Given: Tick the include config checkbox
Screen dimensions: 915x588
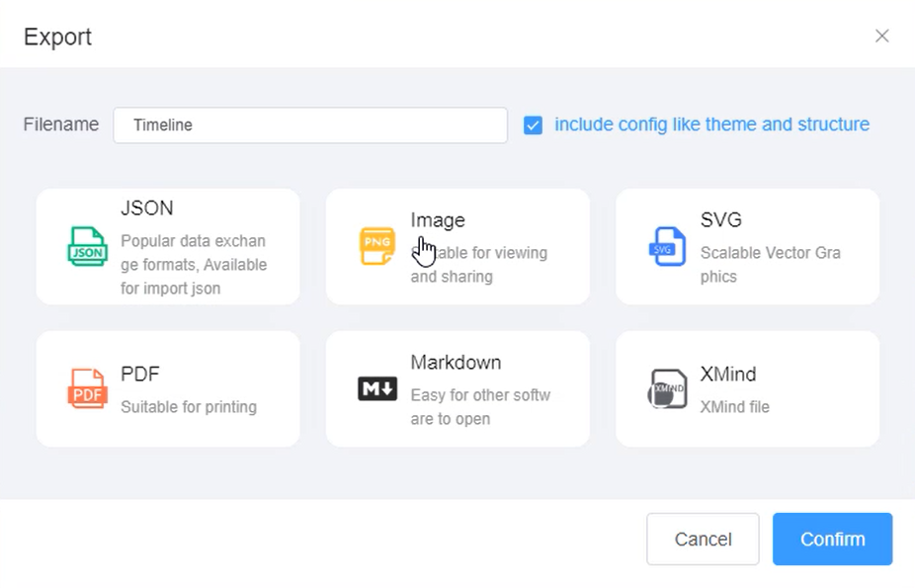Looking at the screenshot, I should (533, 126).
